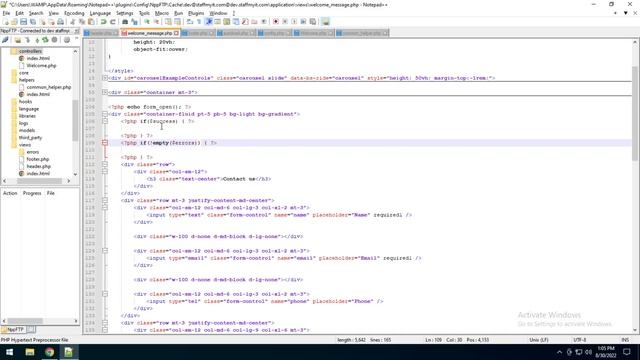Open the Macro menu
This screenshot has width=640, height=360.
(162, 13)
